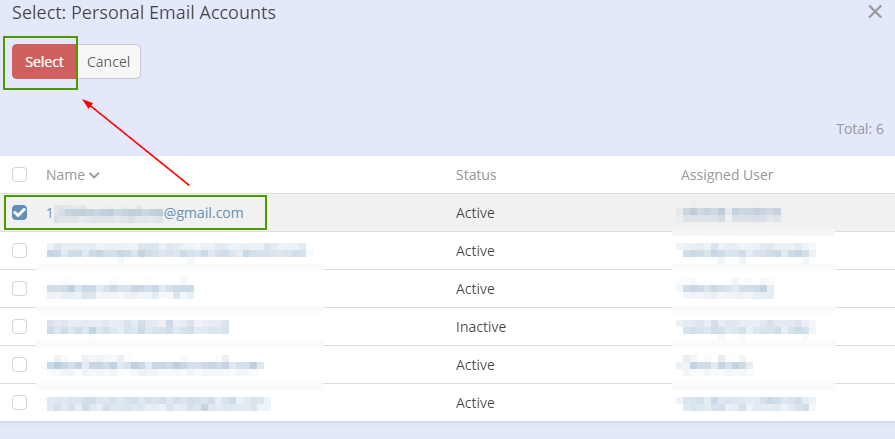This screenshot has height=439, width=895.
Task: Open the @gmail.com account link
Action: pyautogui.click(x=145, y=213)
